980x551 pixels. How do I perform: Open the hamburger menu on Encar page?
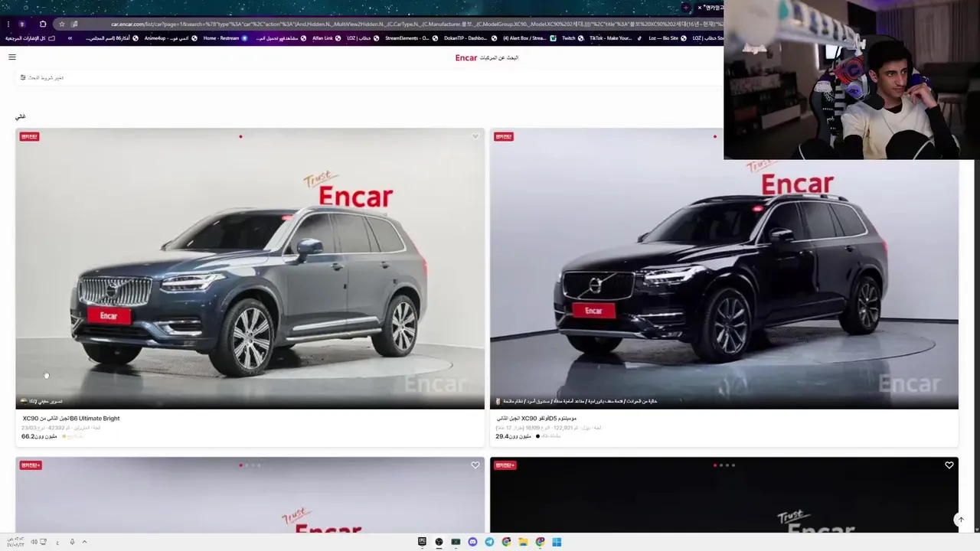click(11, 57)
